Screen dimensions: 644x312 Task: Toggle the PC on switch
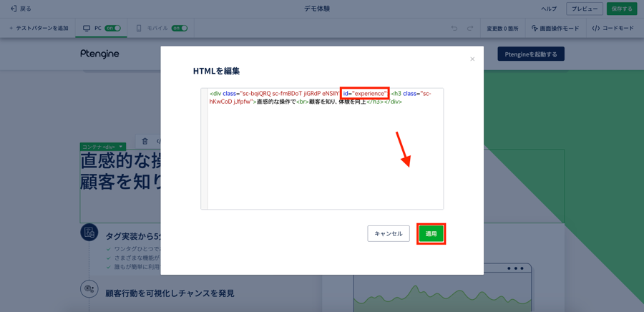(113, 29)
